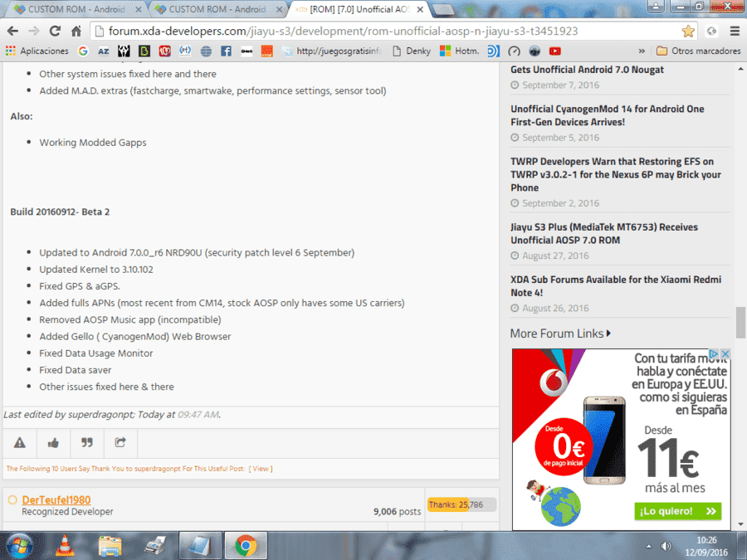Switch to first CUSTOM ROM - Android tab
Image resolution: width=747 pixels, height=560 pixels.
coord(76,9)
